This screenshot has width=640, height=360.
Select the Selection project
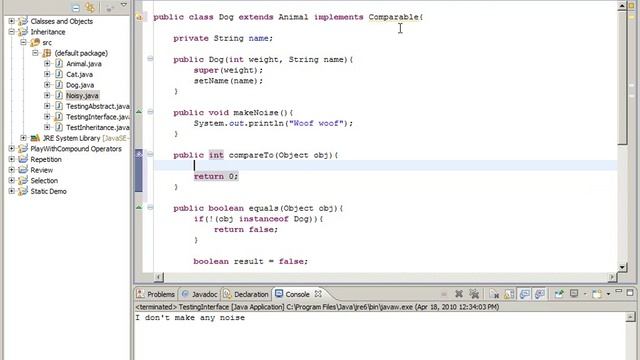tap(44, 180)
